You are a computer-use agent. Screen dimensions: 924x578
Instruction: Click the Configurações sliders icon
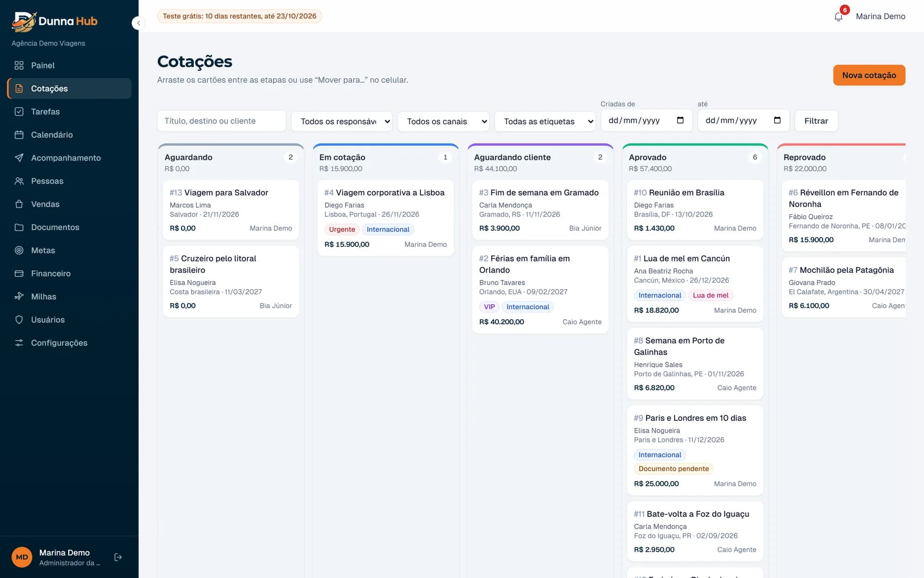pos(19,343)
